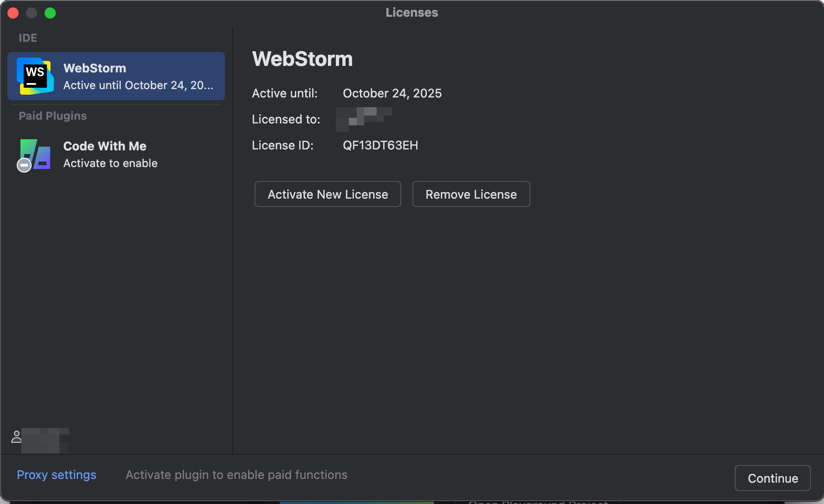Click the inactive minus badge on Code With Me

(24, 165)
